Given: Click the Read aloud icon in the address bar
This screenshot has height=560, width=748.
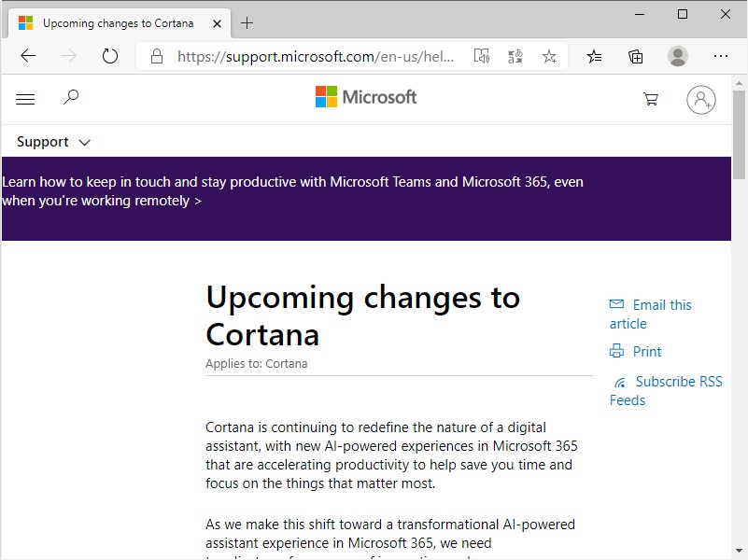Looking at the screenshot, I should (x=481, y=56).
